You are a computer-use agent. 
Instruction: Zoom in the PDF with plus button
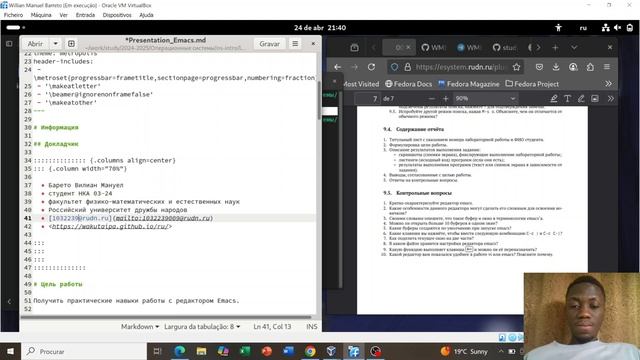(x=446, y=98)
